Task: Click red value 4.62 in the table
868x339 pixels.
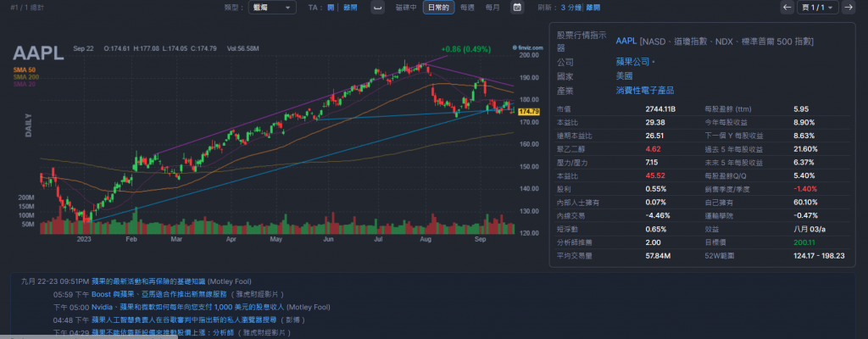Action: (x=654, y=148)
